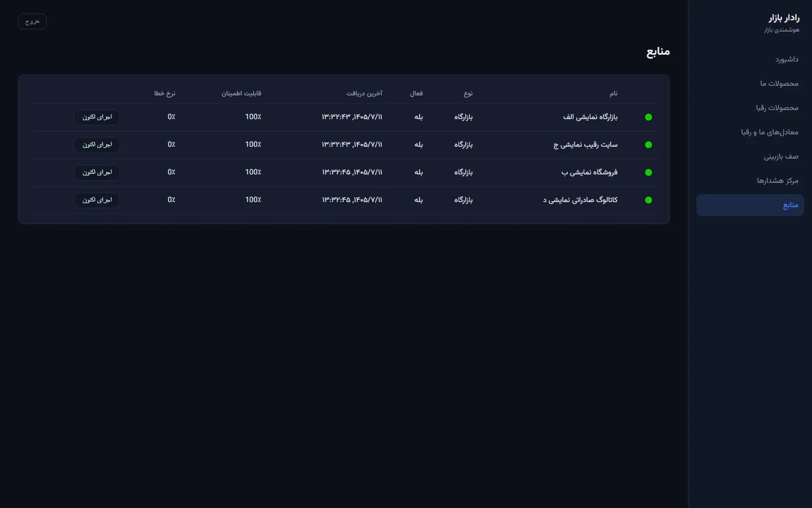The height and width of the screenshot is (508, 812).
Task: Click the رادار بازار brand title
Action: tap(784, 18)
